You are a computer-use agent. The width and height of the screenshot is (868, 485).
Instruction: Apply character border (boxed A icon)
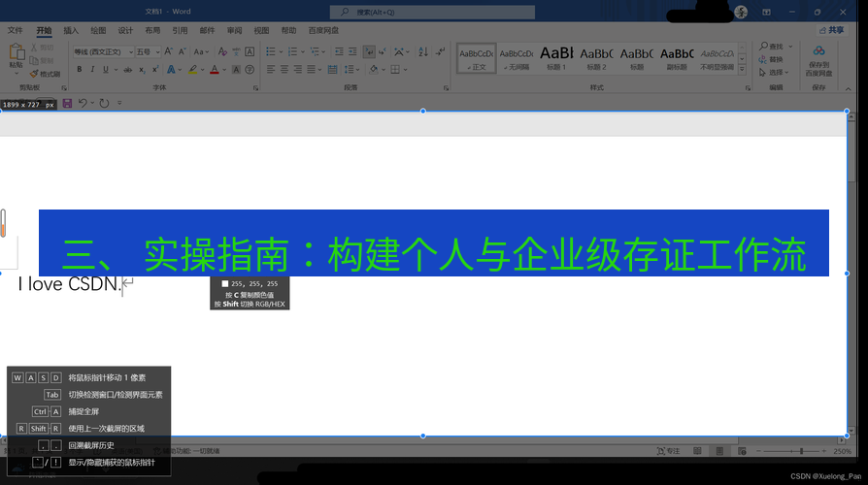pos(250,51)
